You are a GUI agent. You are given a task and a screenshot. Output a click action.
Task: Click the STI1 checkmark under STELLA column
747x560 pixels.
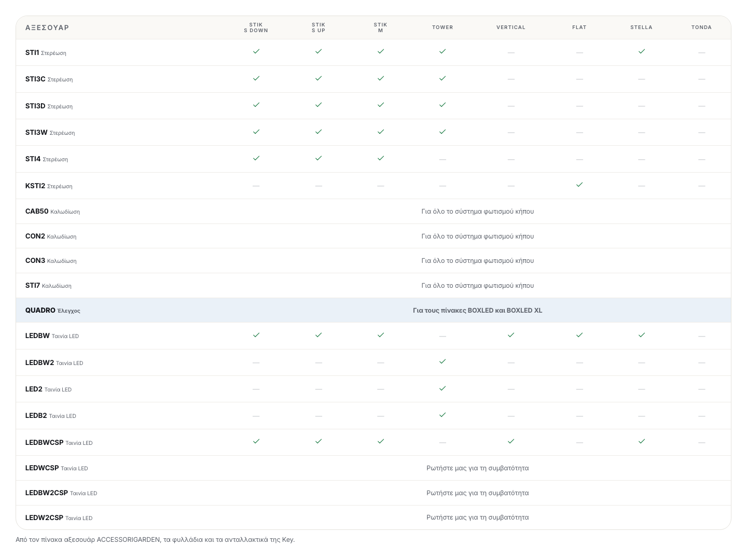click(642, 51)
